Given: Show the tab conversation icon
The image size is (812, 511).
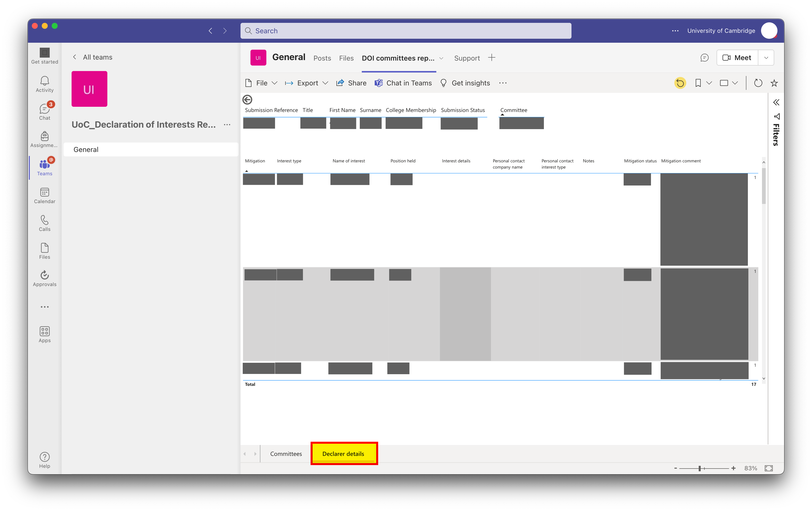Looking at the screenshot, I should click(x=704, y=58).
